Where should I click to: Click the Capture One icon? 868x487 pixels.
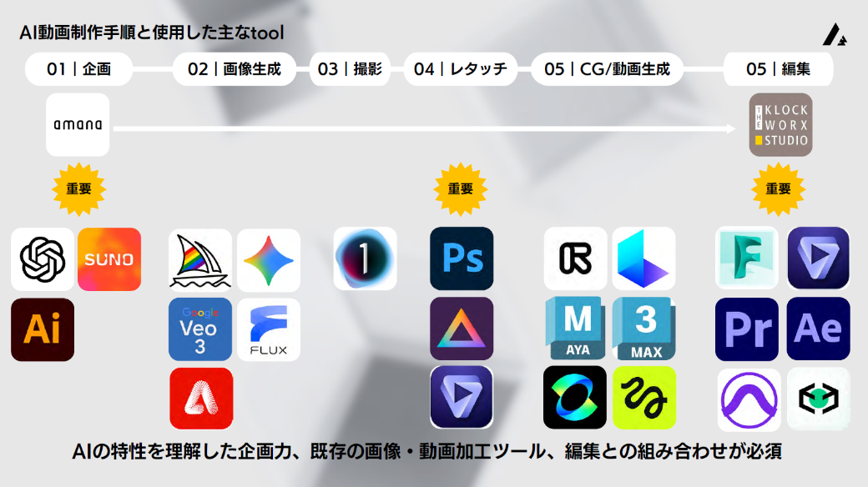(x=365, y=259)
